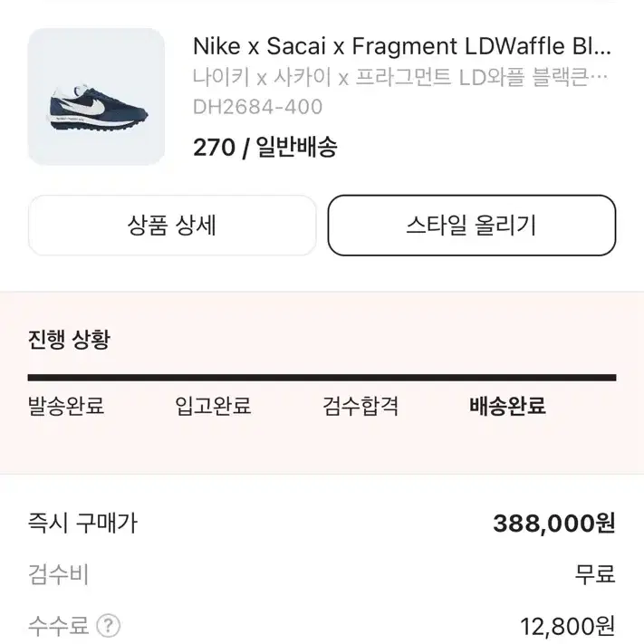
Task: Select the 12,800원 fee amount
Action: 568,627
